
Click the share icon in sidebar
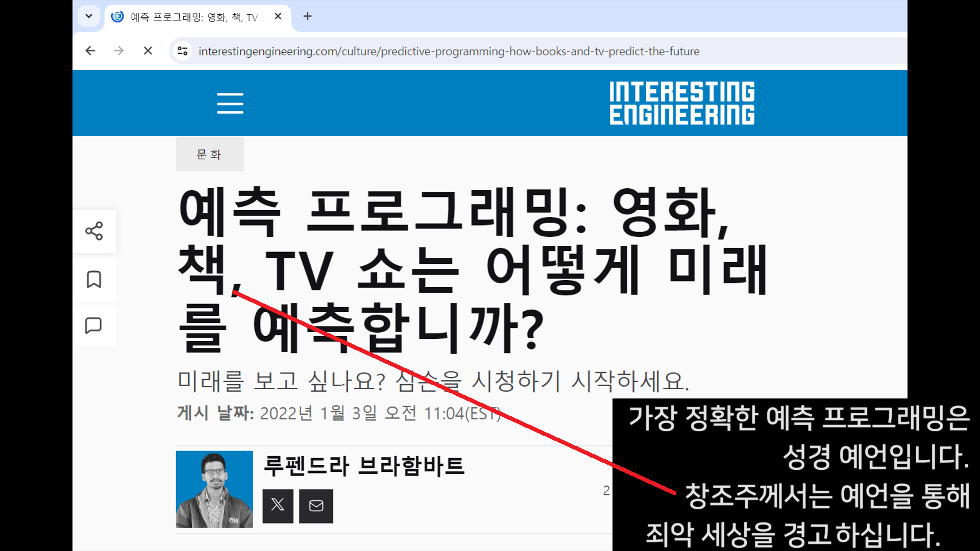(x=94, y=231)
